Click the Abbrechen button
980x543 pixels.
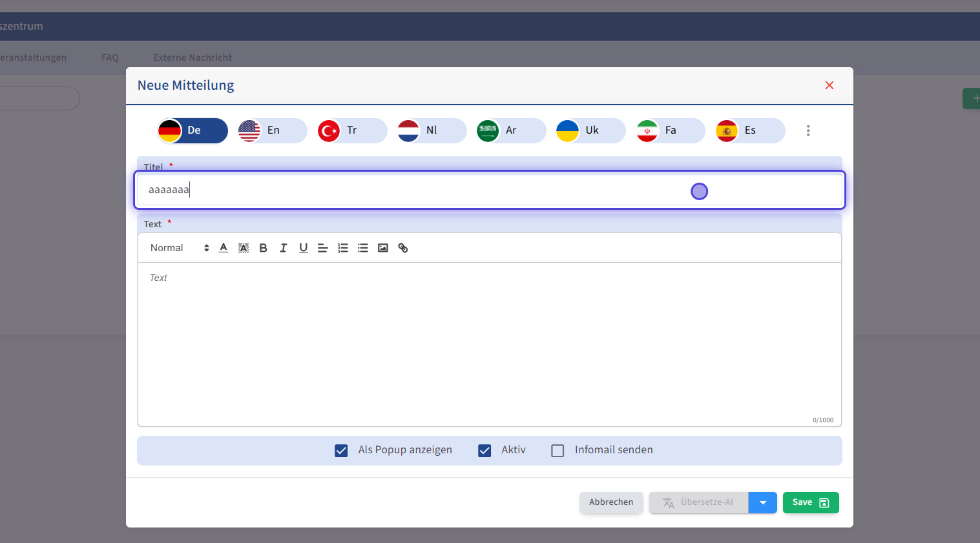[610, 502]
